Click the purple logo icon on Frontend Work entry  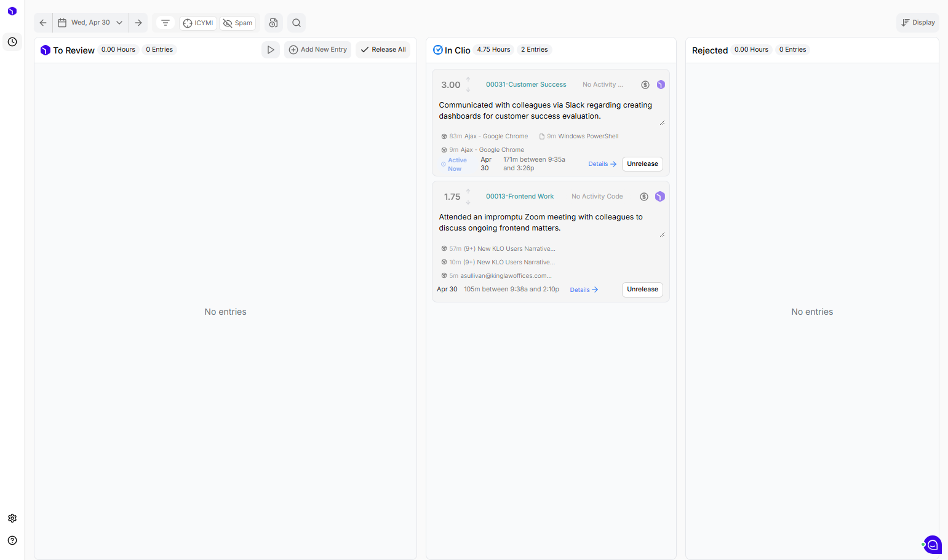click(x=660, y=197)
